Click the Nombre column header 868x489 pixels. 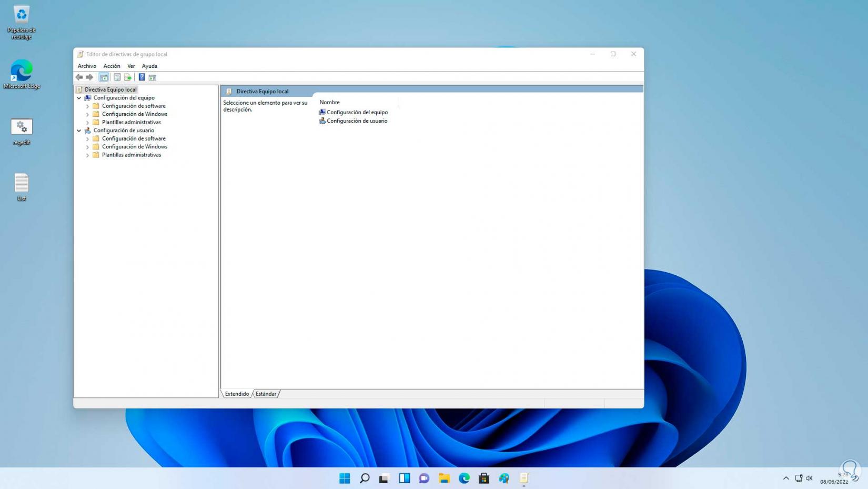pos(330,102)
